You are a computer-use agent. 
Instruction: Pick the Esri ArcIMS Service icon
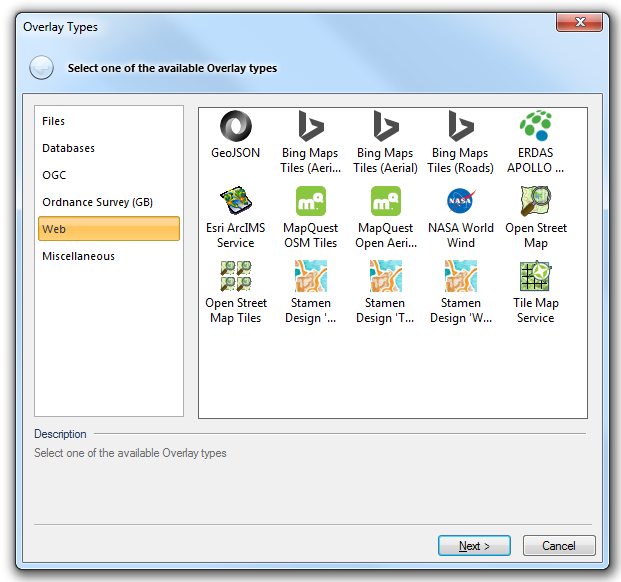coord(236,200)
